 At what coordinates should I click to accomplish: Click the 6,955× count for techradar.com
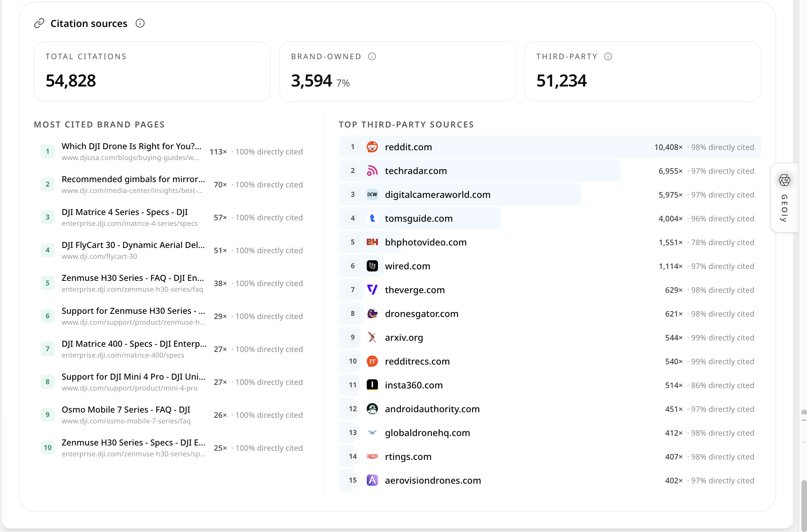(x=670, y=171)
